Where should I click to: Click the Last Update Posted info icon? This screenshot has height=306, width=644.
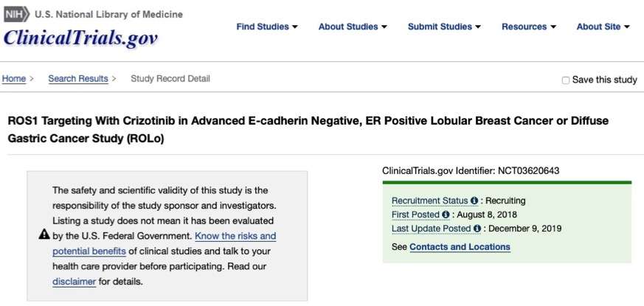[x=477, y=229]
